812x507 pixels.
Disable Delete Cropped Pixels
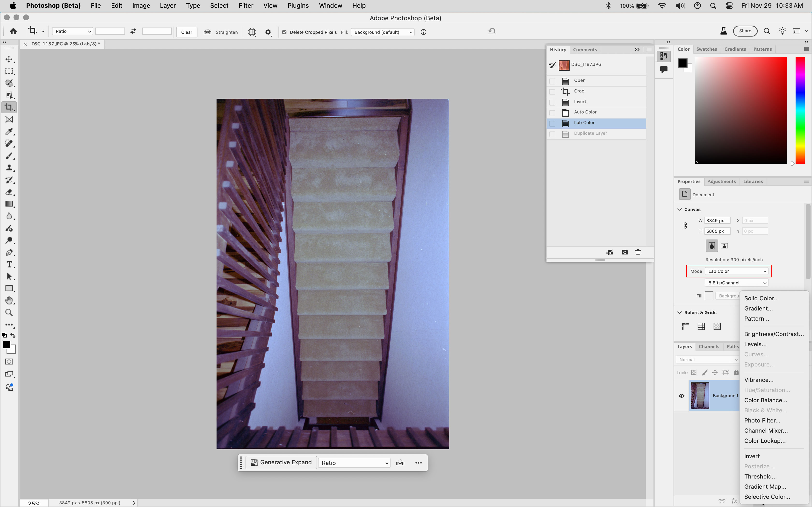click(284, 32)
